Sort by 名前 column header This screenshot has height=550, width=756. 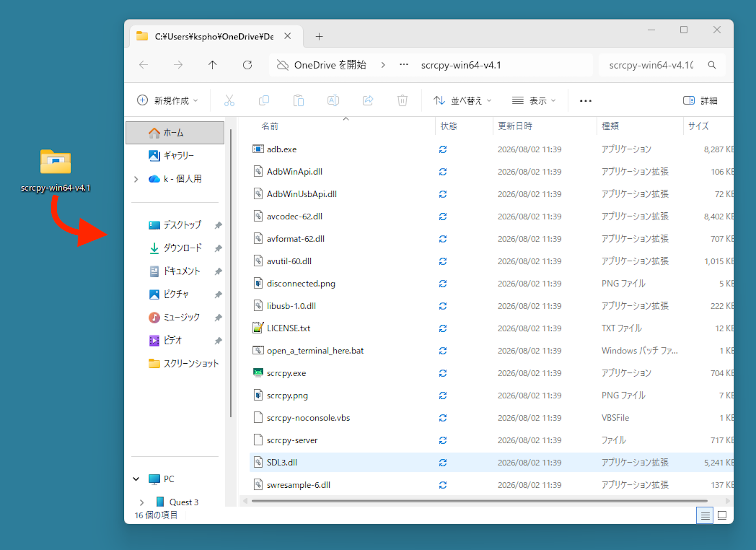[270, 126]
